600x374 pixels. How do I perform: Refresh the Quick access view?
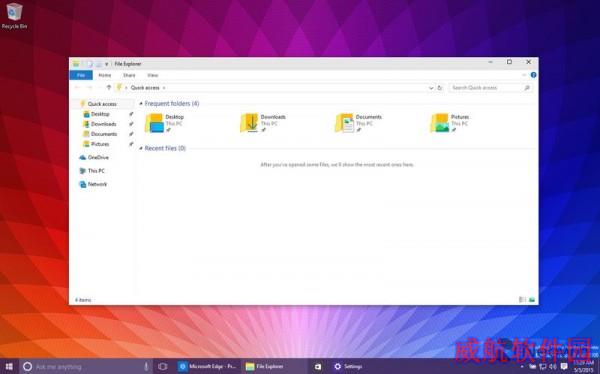[x=440, y=88]
